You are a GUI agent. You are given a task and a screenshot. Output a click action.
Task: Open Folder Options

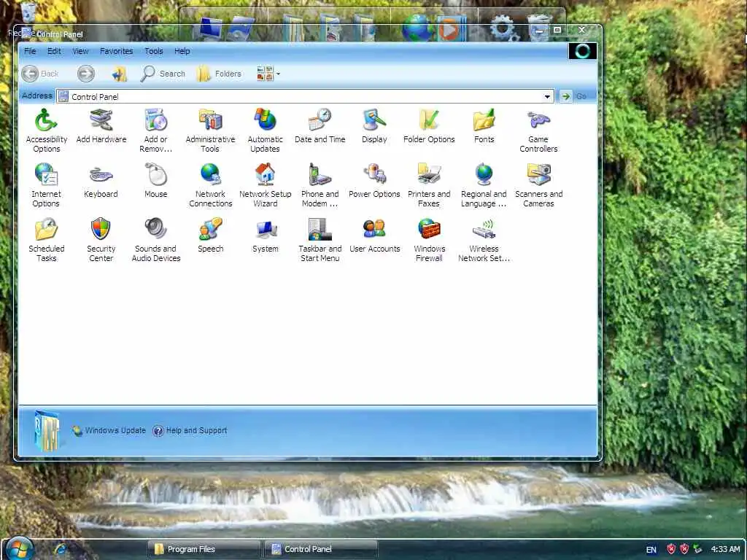pyautogui.click(x=429, y=125)
